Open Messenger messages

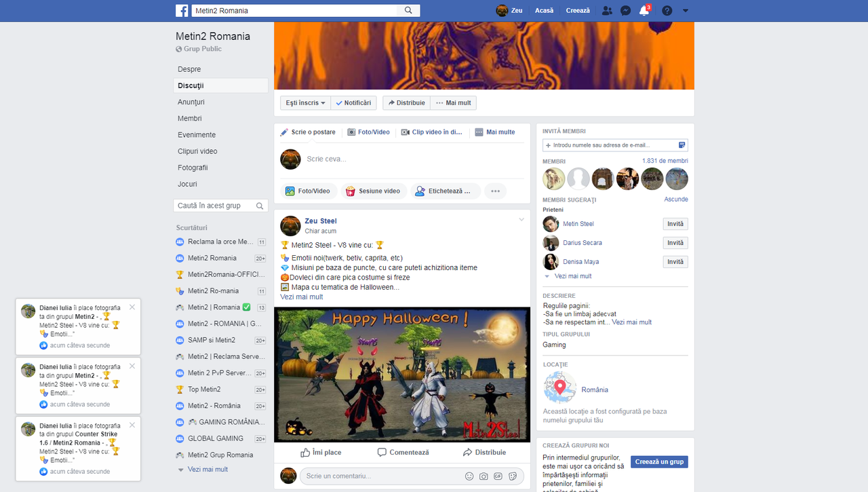(x=625, y=10)
